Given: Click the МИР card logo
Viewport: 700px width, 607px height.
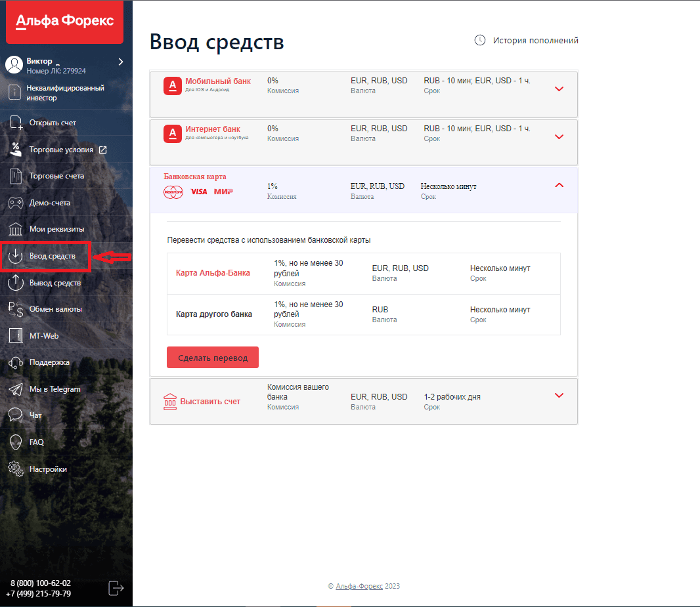Looking at the screenshot, I should click(x=224, y=192).
